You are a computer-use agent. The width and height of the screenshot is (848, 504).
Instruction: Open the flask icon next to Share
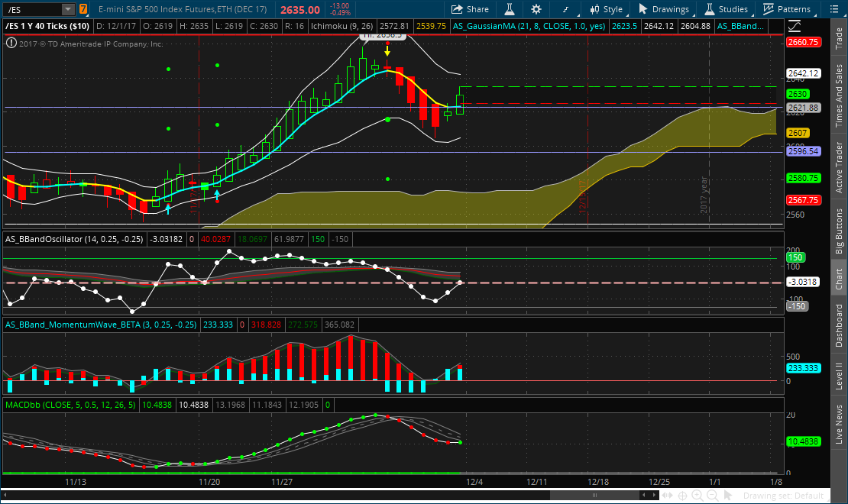click(509, 9)
